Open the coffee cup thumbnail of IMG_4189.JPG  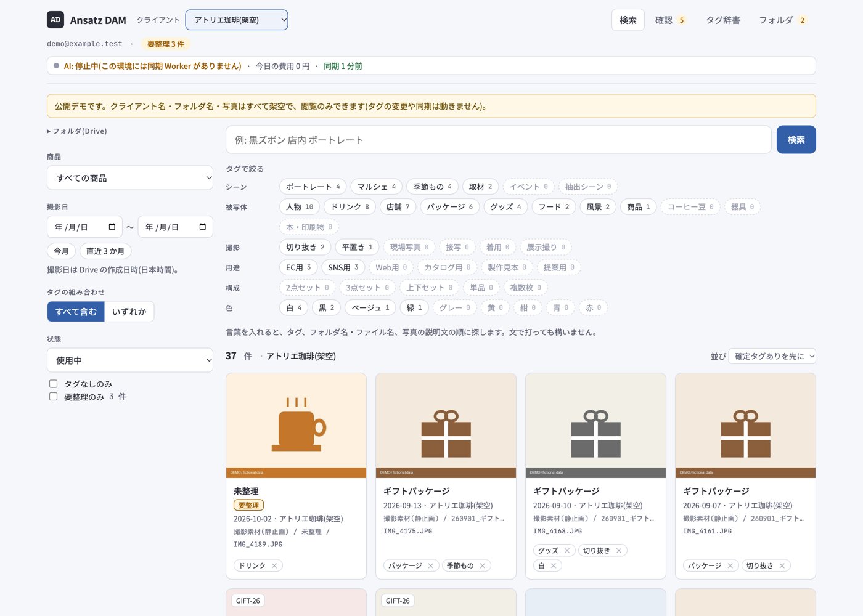(296, 425)
